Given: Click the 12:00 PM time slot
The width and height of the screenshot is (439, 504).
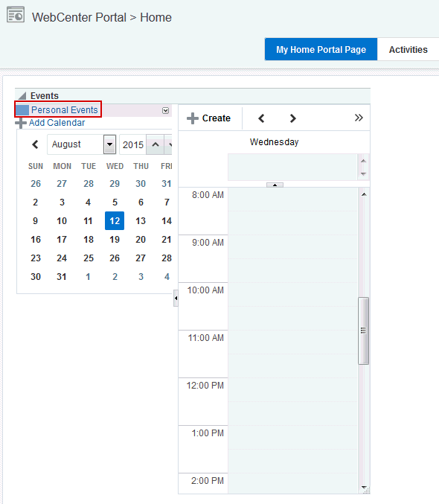Looking at the screenshot, I should tap(292, 401).
